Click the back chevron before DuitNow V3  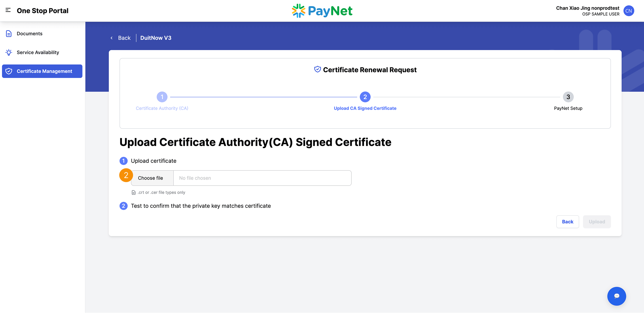(x=111, y=38)
